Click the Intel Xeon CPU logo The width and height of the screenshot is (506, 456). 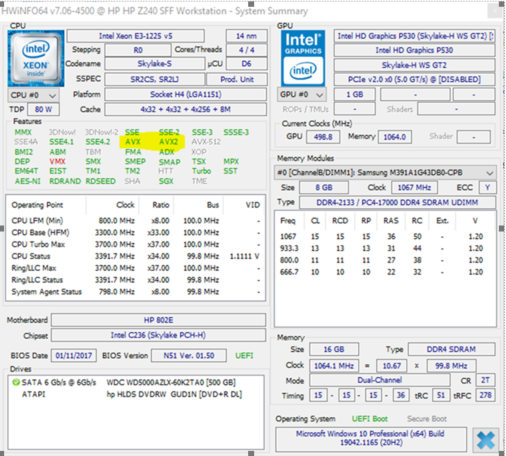coord(36,58)
